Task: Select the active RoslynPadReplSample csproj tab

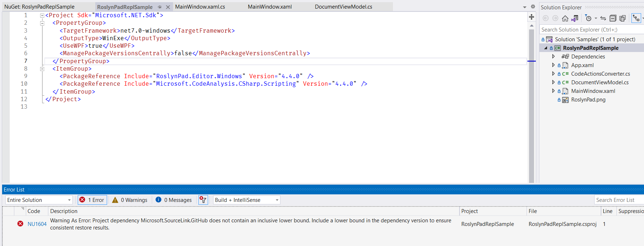Action: (125, 7)
